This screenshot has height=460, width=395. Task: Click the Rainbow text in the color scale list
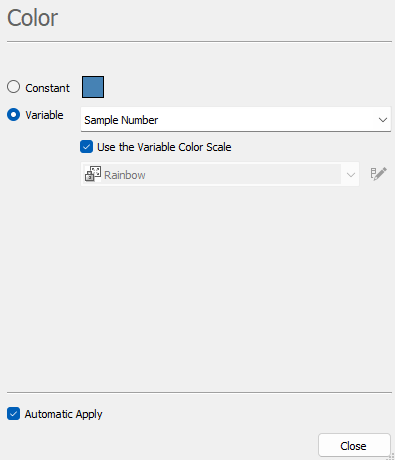(x=125, y=175)
